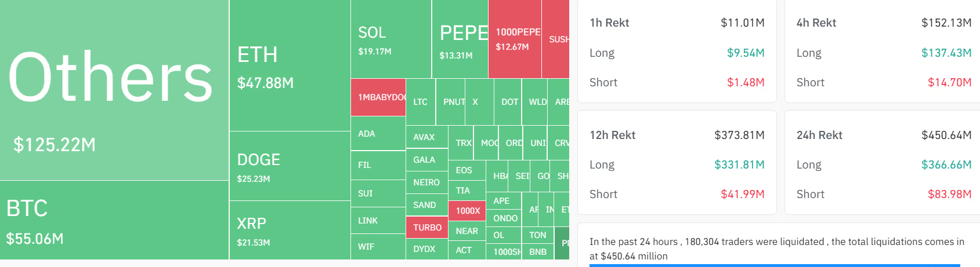Image resolution: width=980 pixels, height=267 pixels.
Task: Select the red TURBO tile
Action: 427,228
